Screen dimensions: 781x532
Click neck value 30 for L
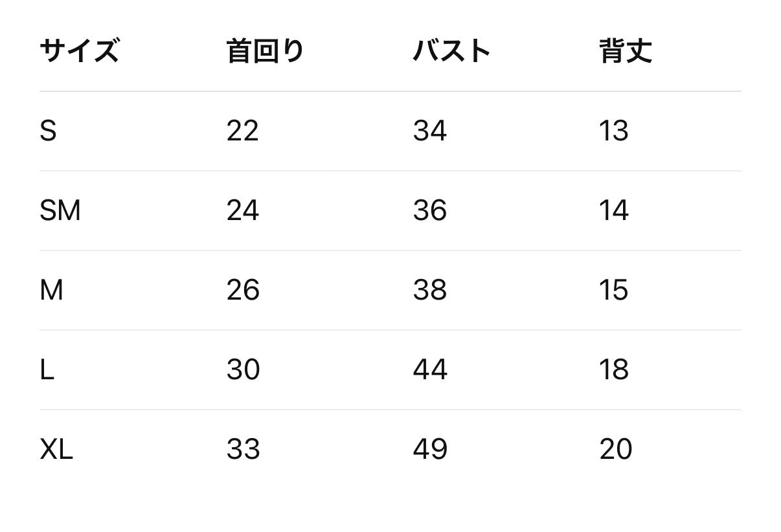pyautogui.click(x=243, y=370)
